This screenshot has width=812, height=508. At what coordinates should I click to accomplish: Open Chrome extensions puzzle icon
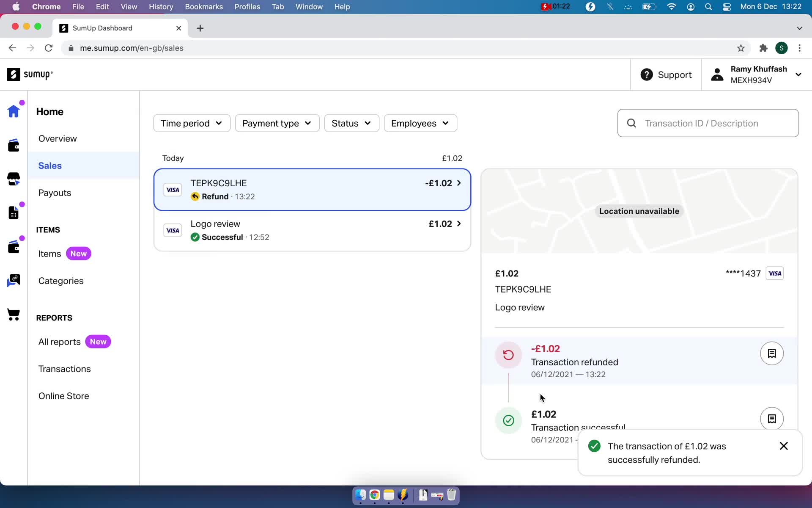pyautogui.click(x=763, y=48)
